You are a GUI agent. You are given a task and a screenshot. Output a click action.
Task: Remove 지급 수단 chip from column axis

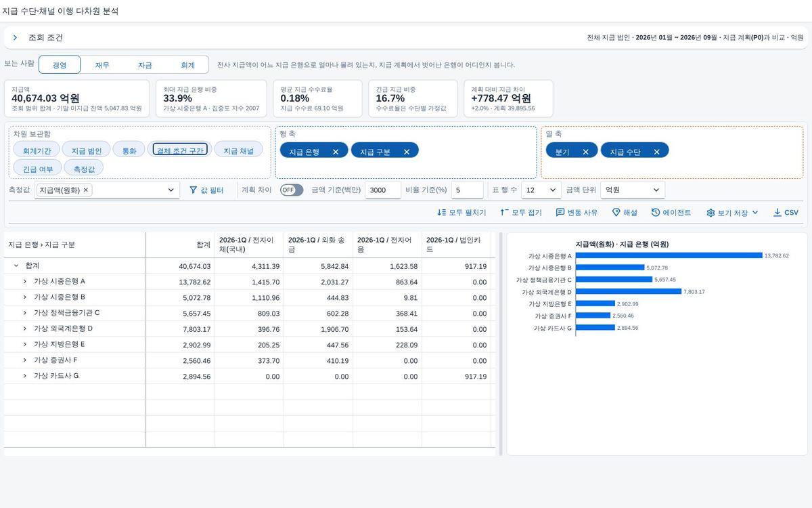(x=656, y=152)
